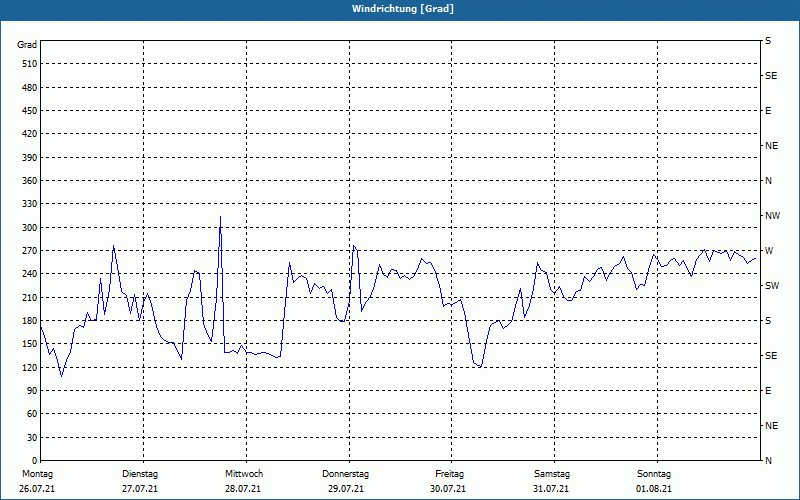Select the "Donnerstag" day label

tap(345, 474)
